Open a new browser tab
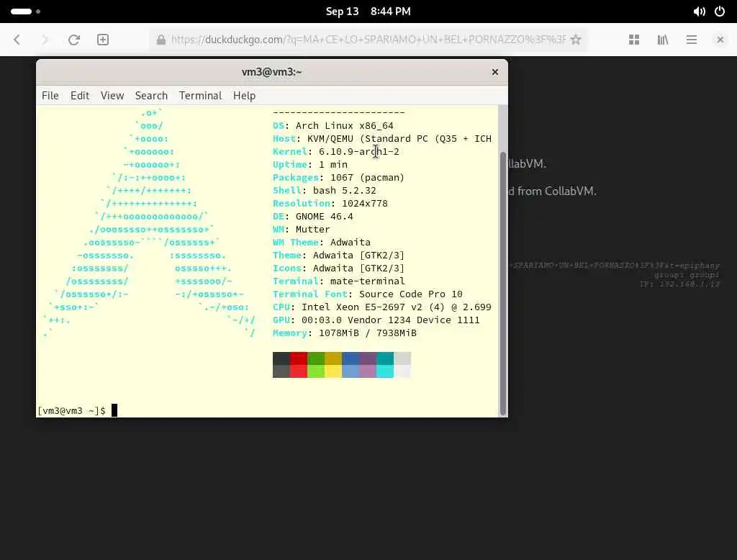The width and height of the screenshot is (737, 560). coord(103,40)
